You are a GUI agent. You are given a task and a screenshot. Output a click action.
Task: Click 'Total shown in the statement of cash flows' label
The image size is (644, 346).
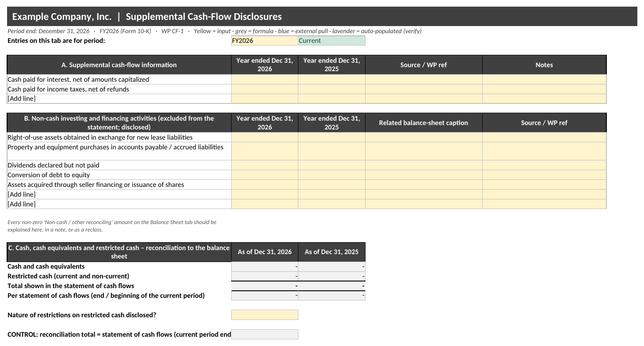71,286
